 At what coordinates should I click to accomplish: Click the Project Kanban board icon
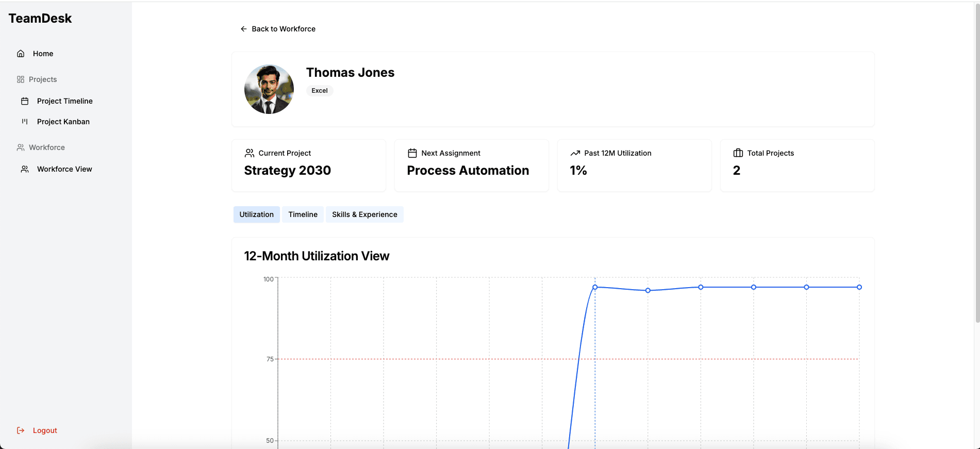tap(25, 122)
